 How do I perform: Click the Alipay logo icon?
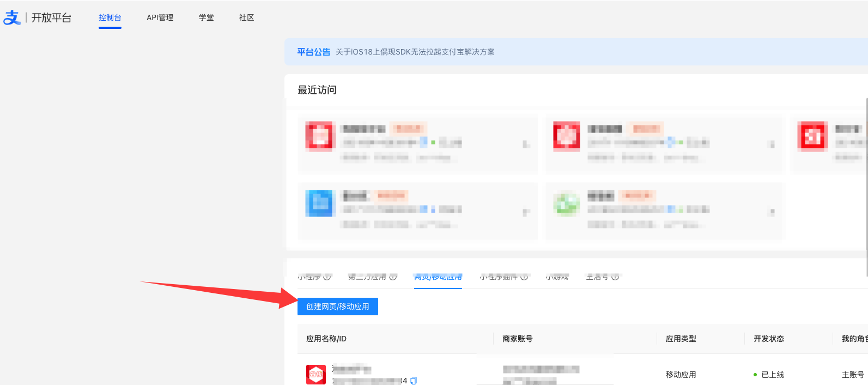pyautogui.click(x=12, y=17)
